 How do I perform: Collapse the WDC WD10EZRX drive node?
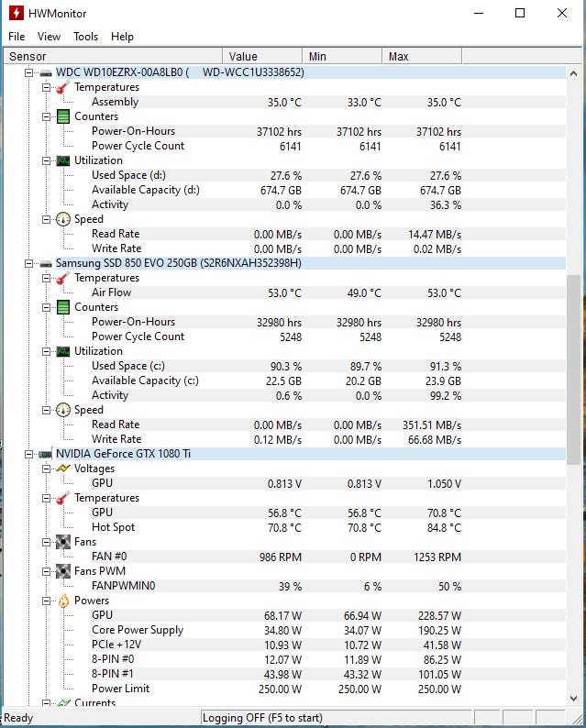(x=28, y=73)
